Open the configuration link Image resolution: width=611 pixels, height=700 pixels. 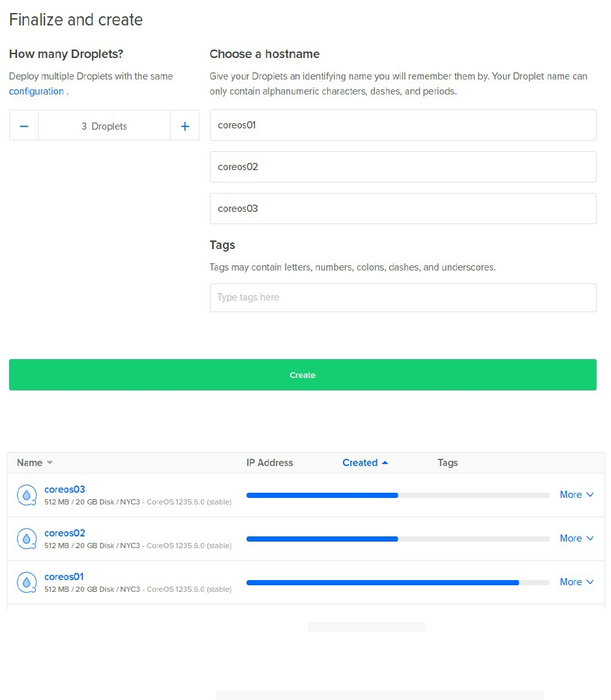[x=36, y=91]
